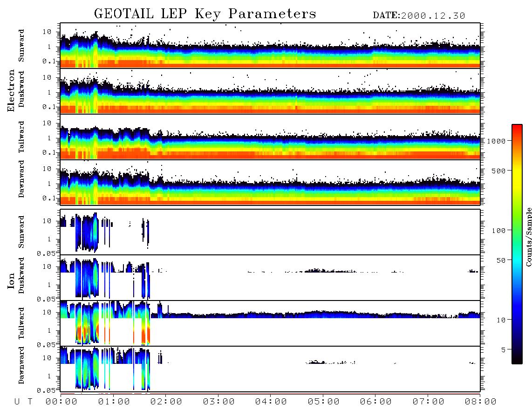Viewport: 532px width, 410px height.
Task: Click the Counts/Sample rainbow color bar
Action: [517, 244]
